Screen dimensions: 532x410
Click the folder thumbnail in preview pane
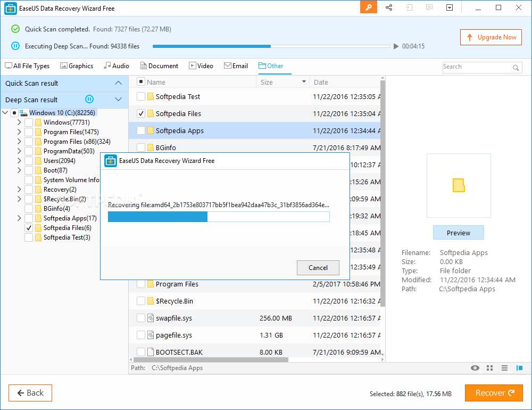459,185
